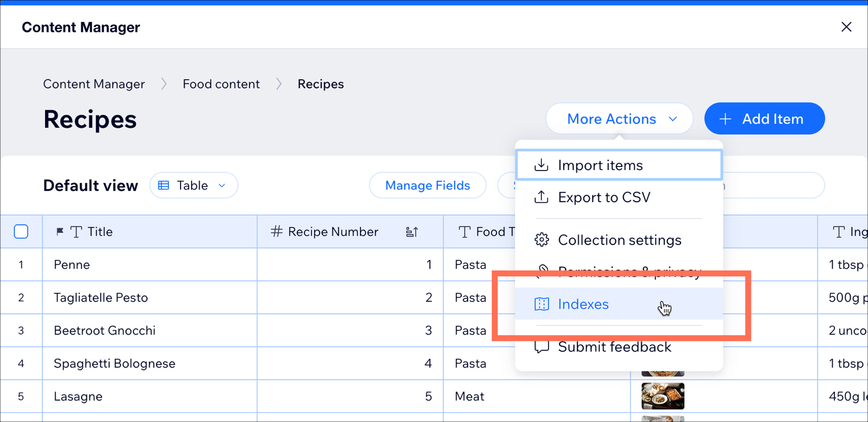This screenshot has width=868, height=422.
Task: Expand the More Actions dropdown
Action: [x=619, y=119]
